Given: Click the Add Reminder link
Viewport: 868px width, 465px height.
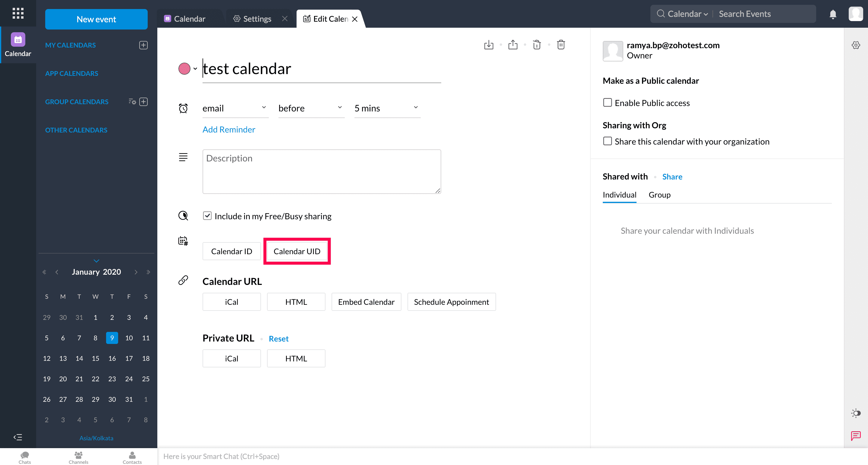Looking at the screenshot, I should [x=229, y=130].
